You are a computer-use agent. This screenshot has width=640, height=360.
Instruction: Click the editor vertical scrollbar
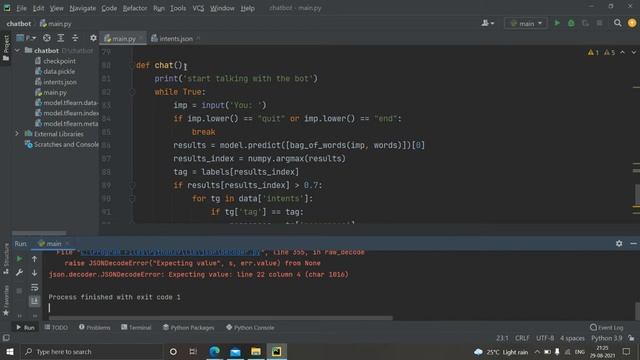[x=637, y=194]
